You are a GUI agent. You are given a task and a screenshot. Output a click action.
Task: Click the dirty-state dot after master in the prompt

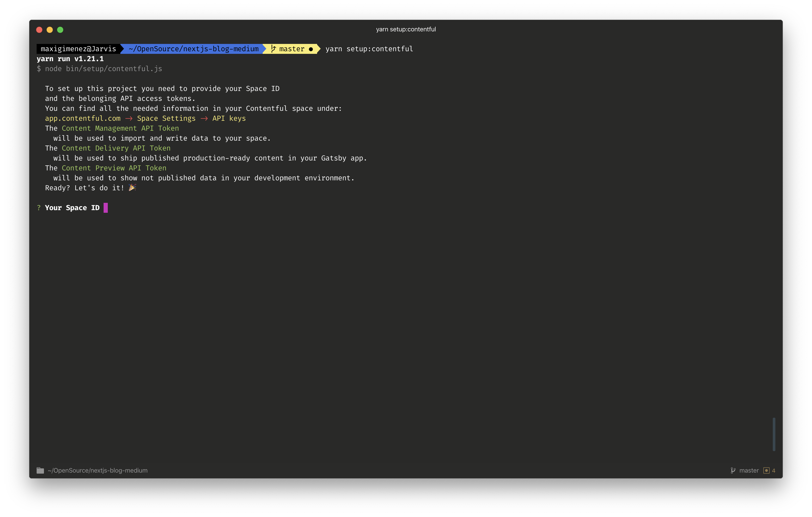click(311, 49)
